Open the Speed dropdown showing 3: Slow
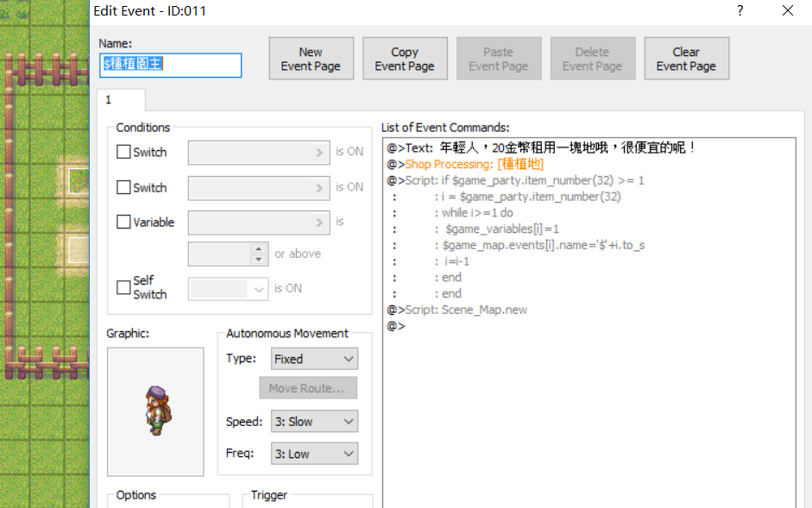This screenshot has height=508, width=812. tap(314, 422)
